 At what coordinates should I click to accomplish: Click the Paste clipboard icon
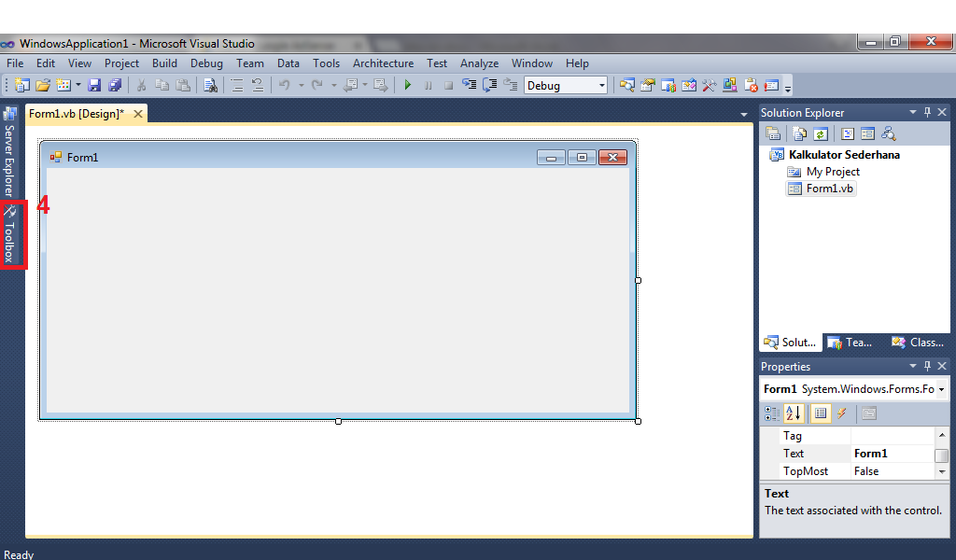pos(182,85)
